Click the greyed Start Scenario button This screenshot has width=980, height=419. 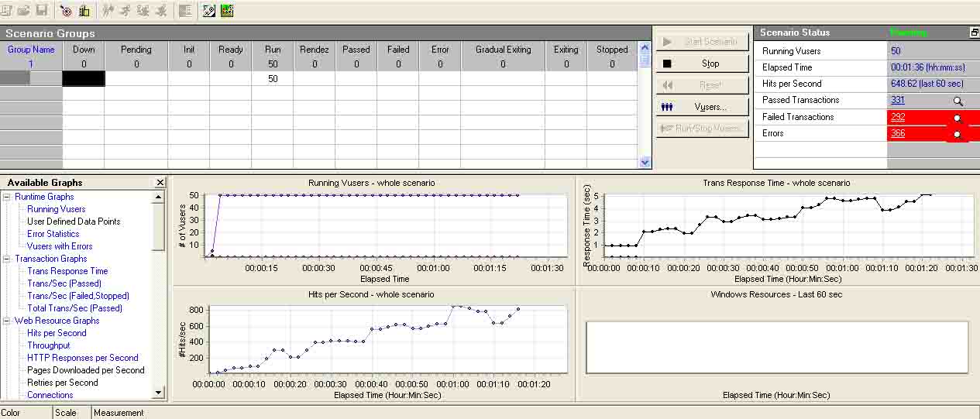click(x=703, y=42)
